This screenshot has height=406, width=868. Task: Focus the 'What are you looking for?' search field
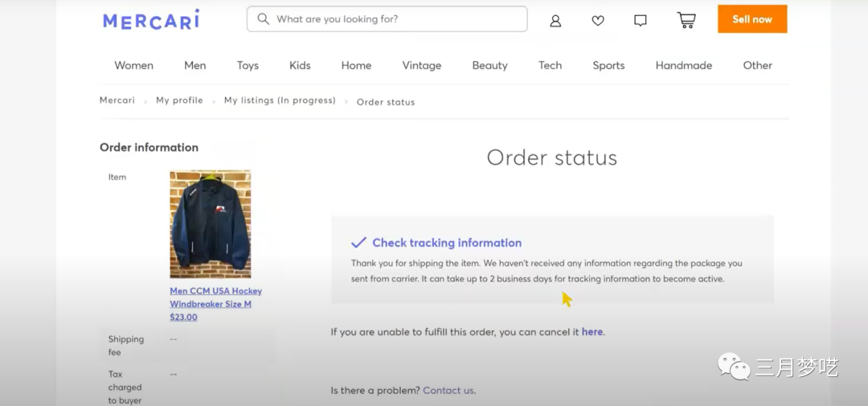[394, 18]
